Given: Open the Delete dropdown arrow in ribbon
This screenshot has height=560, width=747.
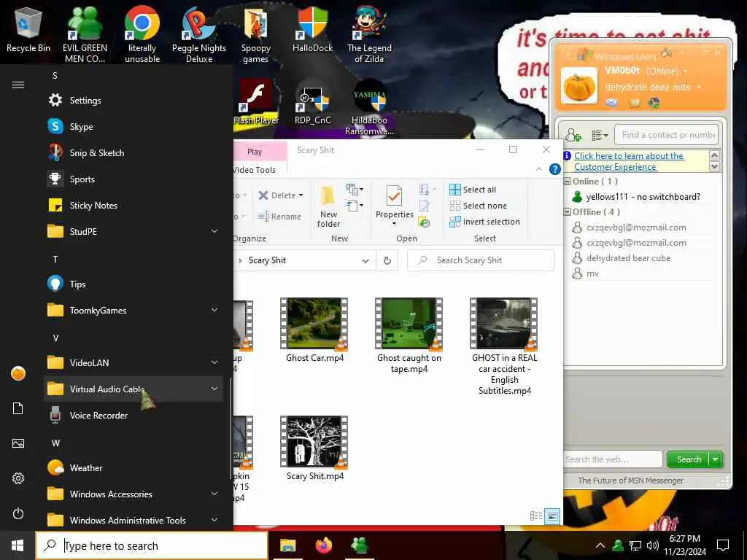Looking at the screenshot, I should click(x=301, y=195).
